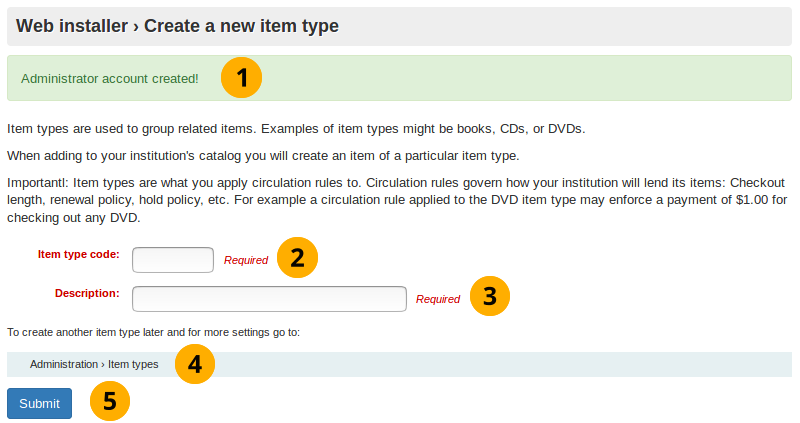The width and height of the screenshot is (800, 423).
Task: Click the orange number 5 callout badge
Action: click(x=110, y=402)
